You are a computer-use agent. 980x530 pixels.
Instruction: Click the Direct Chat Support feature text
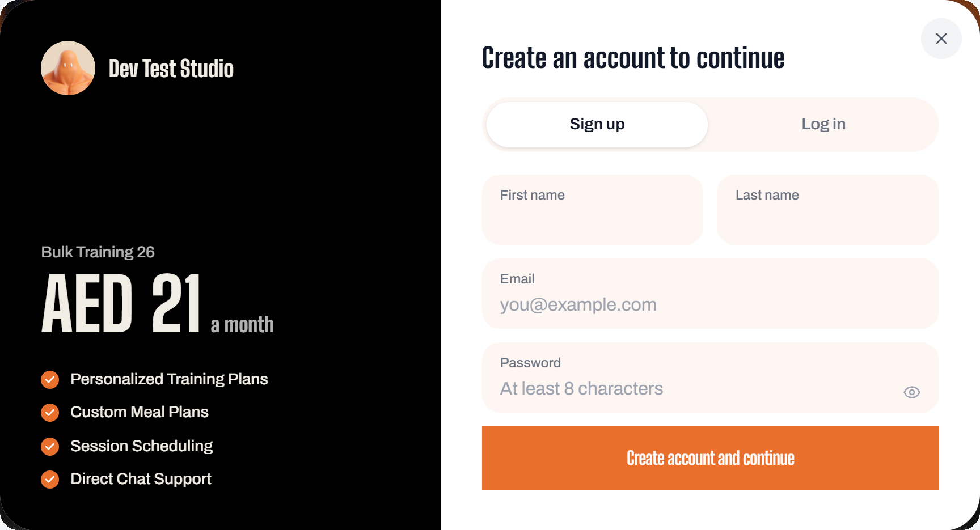point(141,479)
